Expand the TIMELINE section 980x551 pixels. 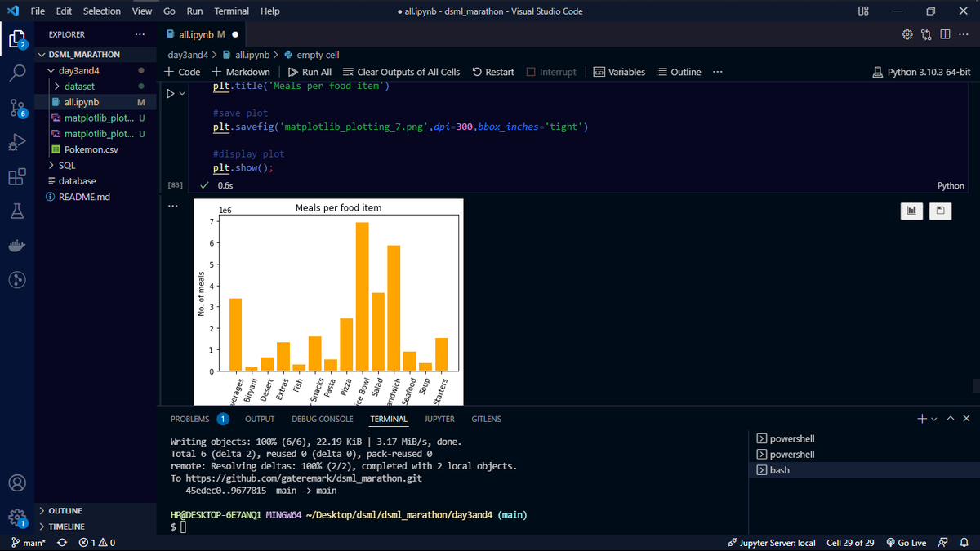tap(67, 527)
